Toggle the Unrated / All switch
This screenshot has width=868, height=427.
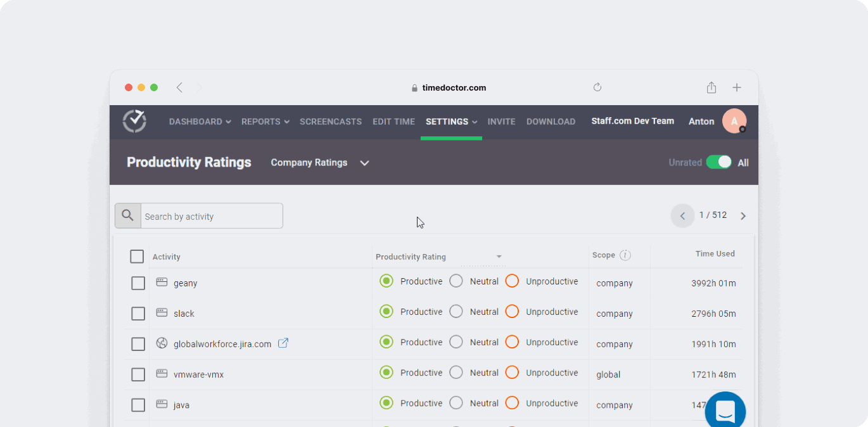[719, 162]
